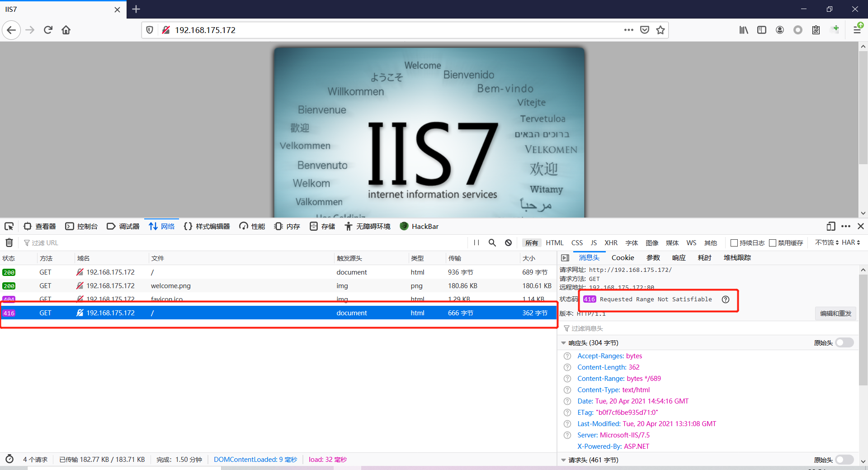Image resolution: width=868 pixels, height=470 pixels.
Task: Click the 编辑和重发 button
Action: (x=835, y=313)
